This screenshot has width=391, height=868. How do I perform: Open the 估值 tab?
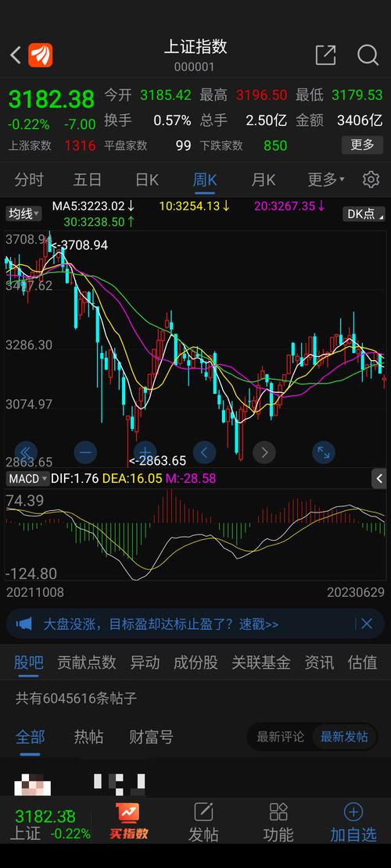tap(362, 662)
